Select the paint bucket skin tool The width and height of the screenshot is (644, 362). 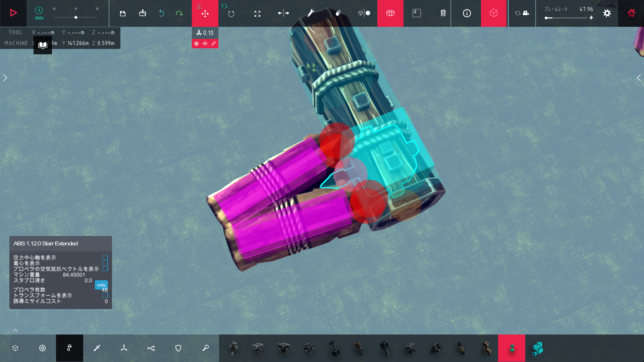(338, 13)
